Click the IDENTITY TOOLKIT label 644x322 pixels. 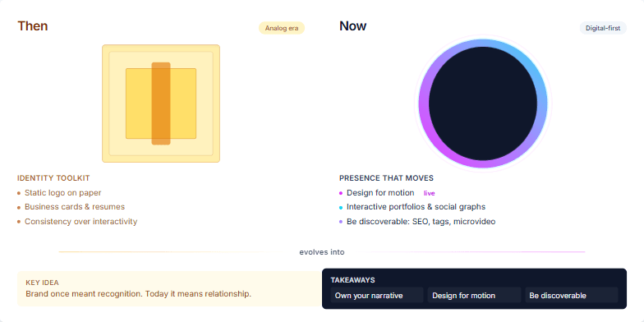pyautogui.click(x=53, y=178)
